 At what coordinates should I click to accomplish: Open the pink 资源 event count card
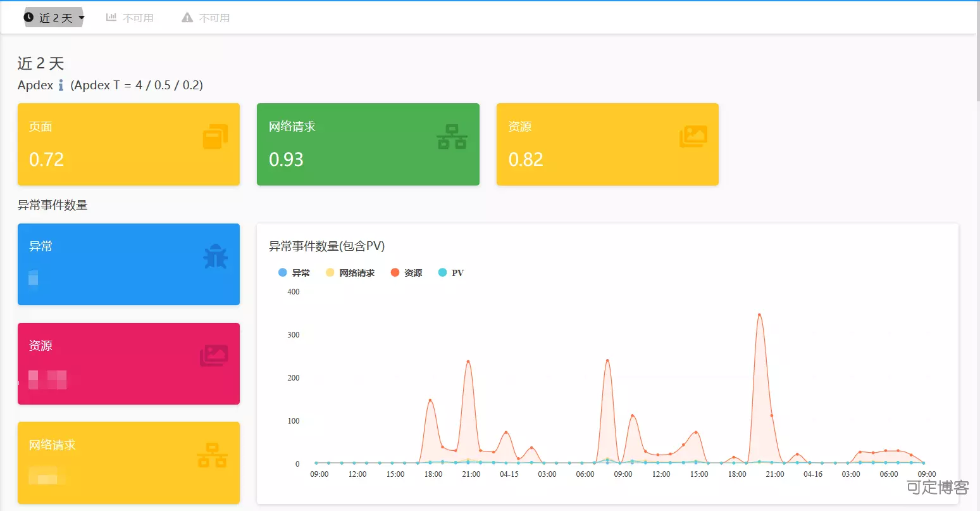click(128, 363)
